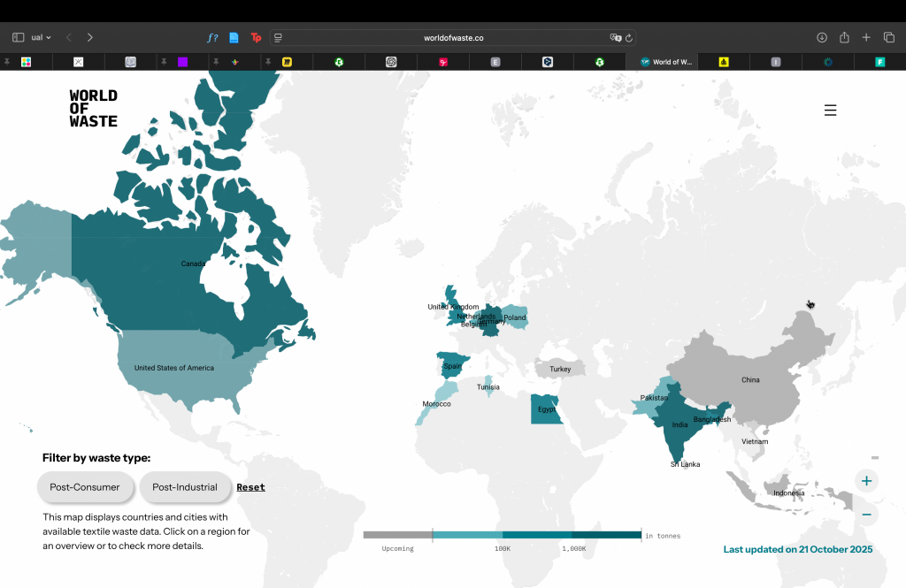
Task: Click the Share icon in Safari
Action: click(844, 38)
